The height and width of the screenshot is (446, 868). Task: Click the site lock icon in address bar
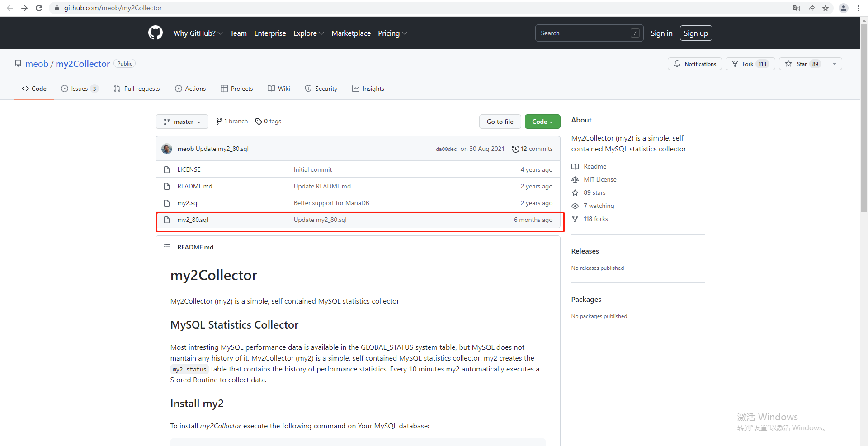tap(57, 8)
